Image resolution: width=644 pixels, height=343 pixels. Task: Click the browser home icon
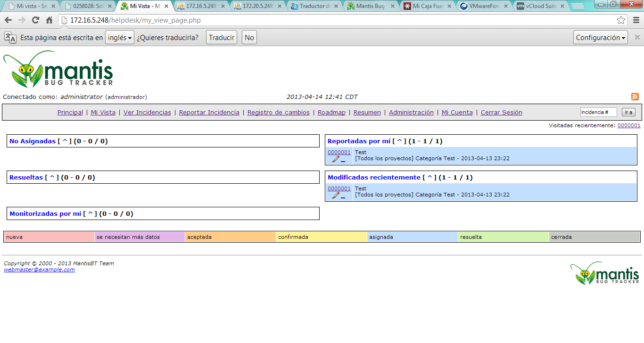point(49,20)
